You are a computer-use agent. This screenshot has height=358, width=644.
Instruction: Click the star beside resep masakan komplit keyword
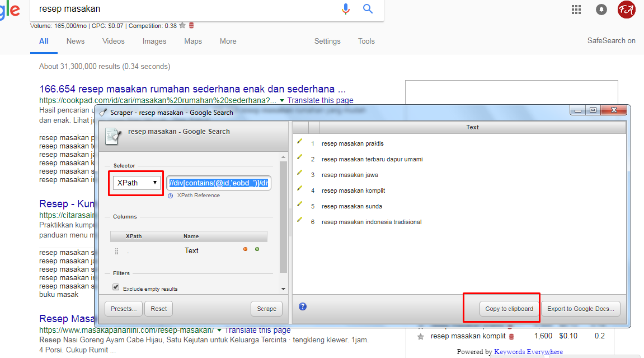coord(421,337)
